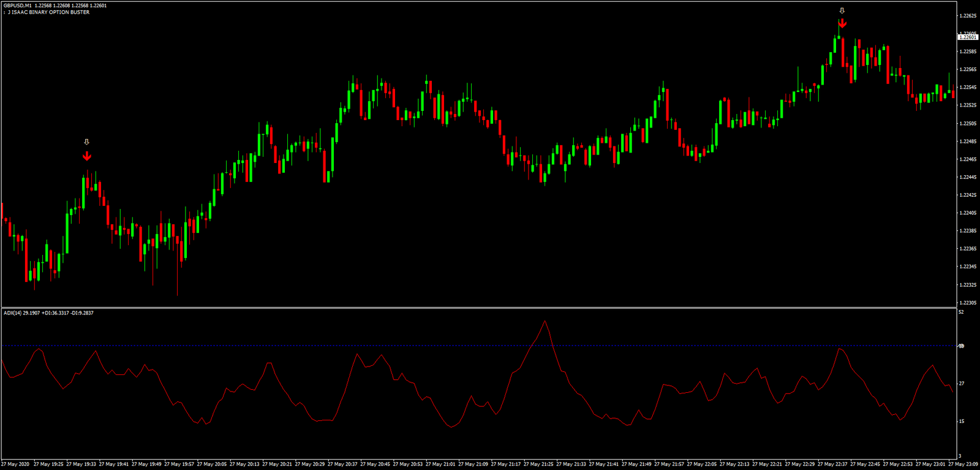Viewport: 980px width, 470px height.
Task: Click the red sell arrow near 22:37
Action: (843, 23)
